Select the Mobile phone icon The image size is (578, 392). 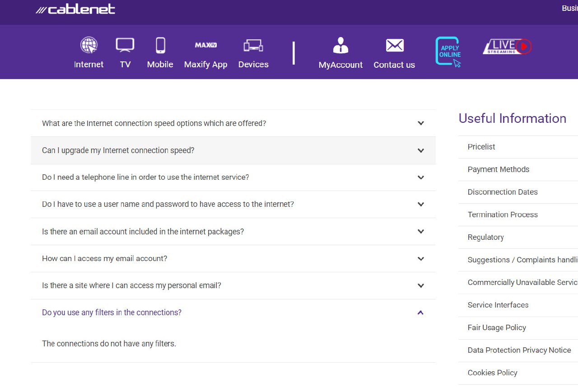[160, 45]
